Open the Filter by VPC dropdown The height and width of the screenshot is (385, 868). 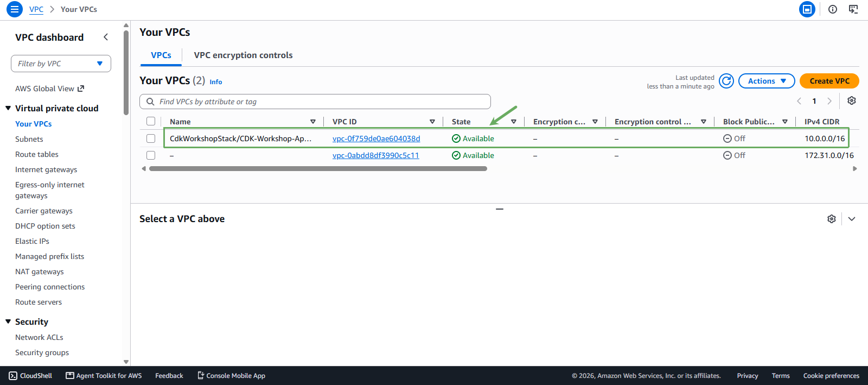[x=61, y=64]
